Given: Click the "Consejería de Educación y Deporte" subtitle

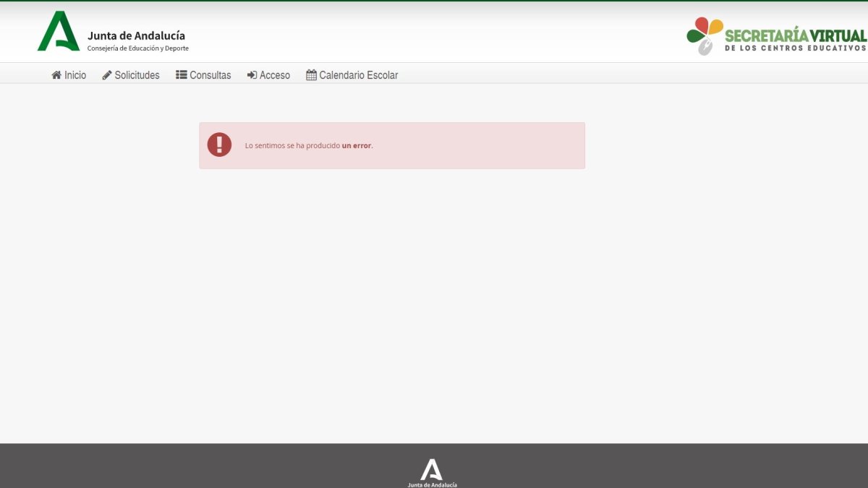Looking at the screenshot, I should click(x=137, y=47).
